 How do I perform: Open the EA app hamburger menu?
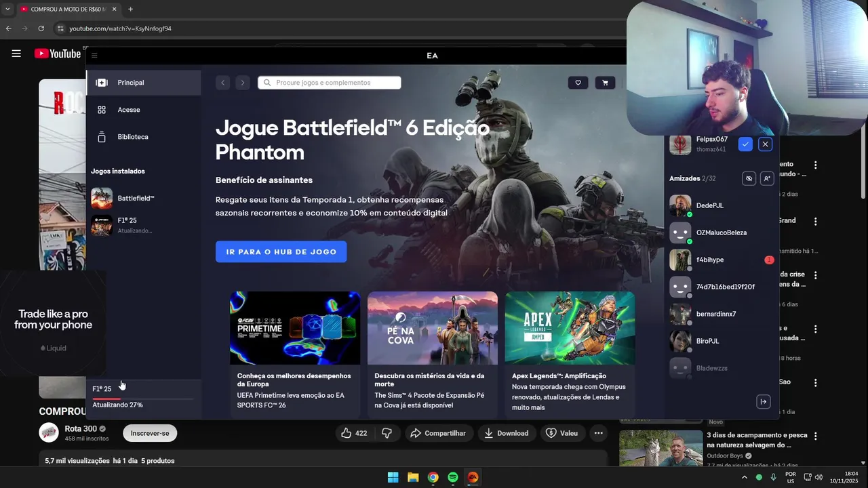click(94, 56)
